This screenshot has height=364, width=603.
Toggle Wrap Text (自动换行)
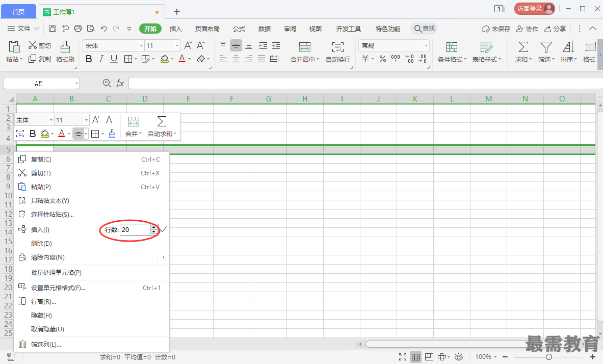click(x=337, y=51)
